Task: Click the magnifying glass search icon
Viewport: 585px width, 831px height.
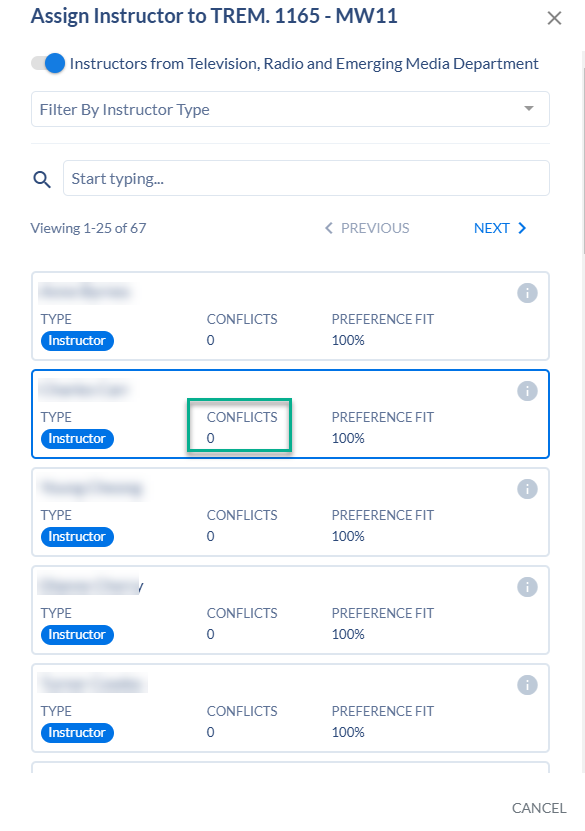Action: (x=42, y=179)
